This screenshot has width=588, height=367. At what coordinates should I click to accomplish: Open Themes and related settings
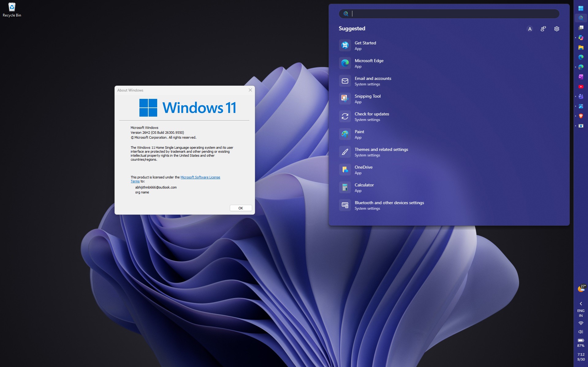coord(449,152)
